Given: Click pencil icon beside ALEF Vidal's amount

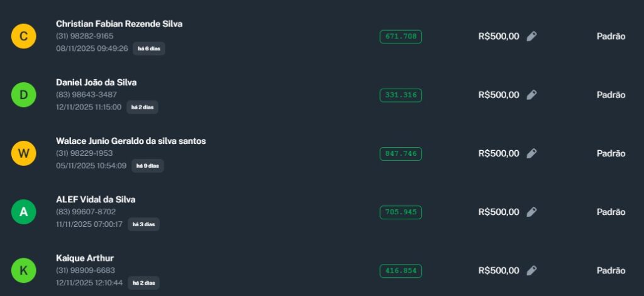Looking at the screenshot, I should (x=531, y=212).
